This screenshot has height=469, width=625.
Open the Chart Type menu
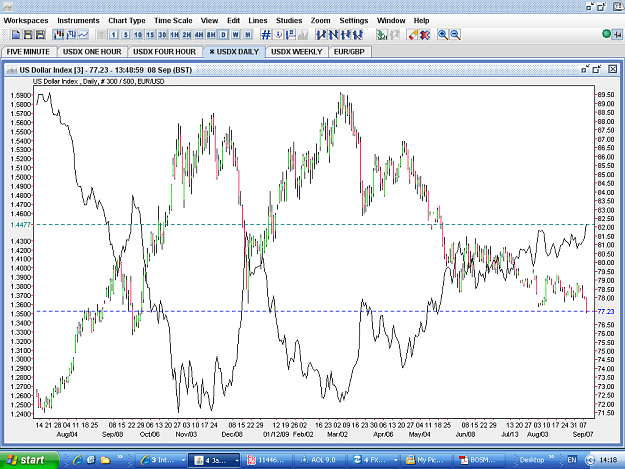[127, 21]
